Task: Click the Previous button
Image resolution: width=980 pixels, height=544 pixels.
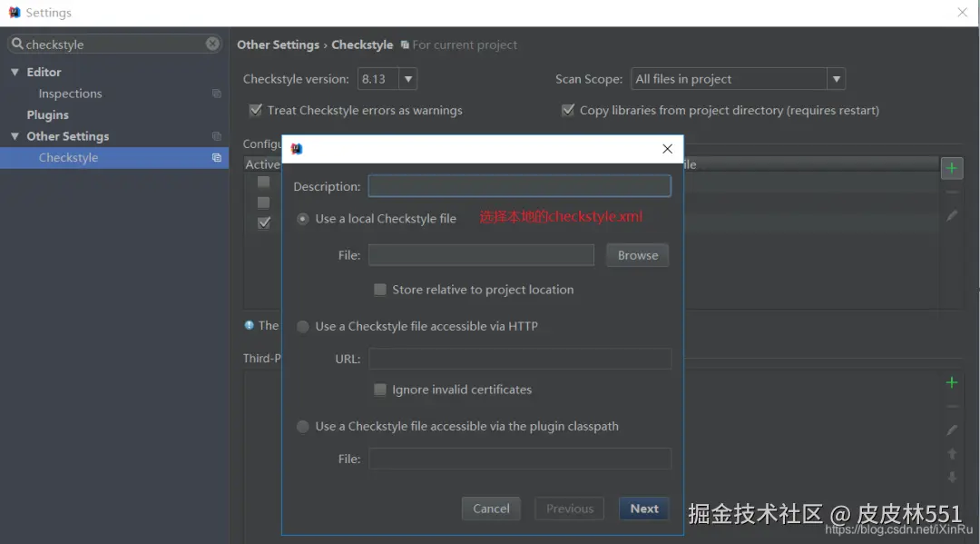Action: [569, 509]
